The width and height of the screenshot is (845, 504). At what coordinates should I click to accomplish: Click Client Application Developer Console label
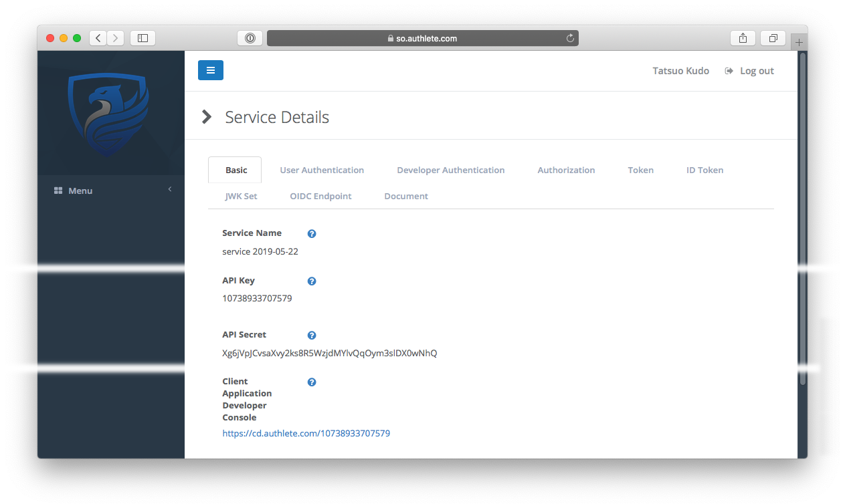click(247, 399)
